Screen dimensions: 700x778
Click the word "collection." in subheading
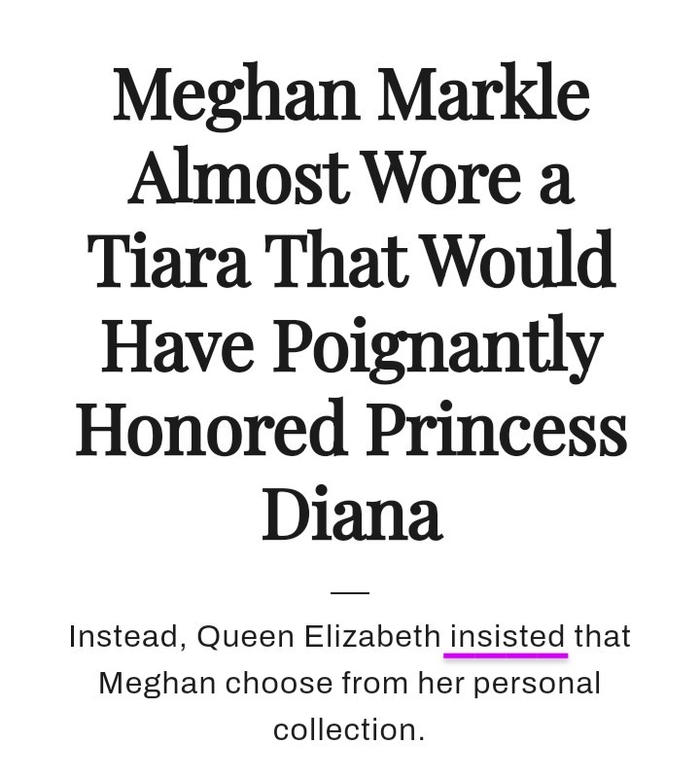pyautogui.click(x=349, y=730)
